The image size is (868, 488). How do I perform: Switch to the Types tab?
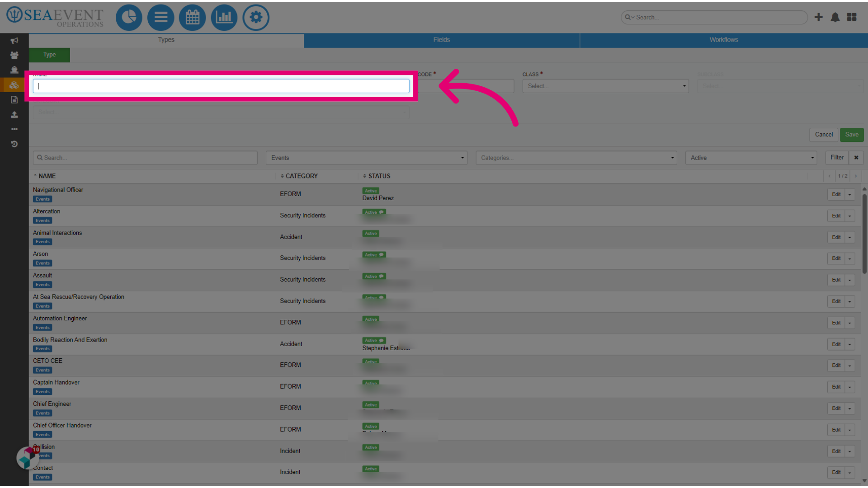point(166,40)
